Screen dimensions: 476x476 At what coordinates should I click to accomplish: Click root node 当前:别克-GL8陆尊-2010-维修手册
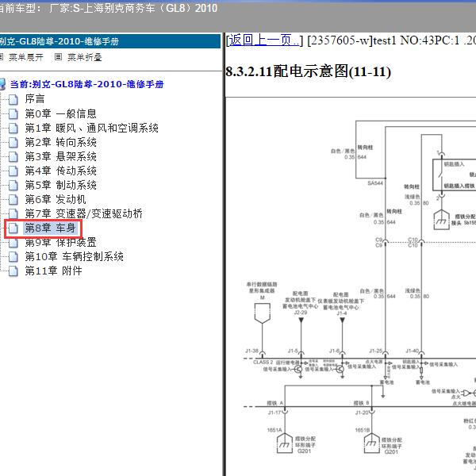pos(86,84)
